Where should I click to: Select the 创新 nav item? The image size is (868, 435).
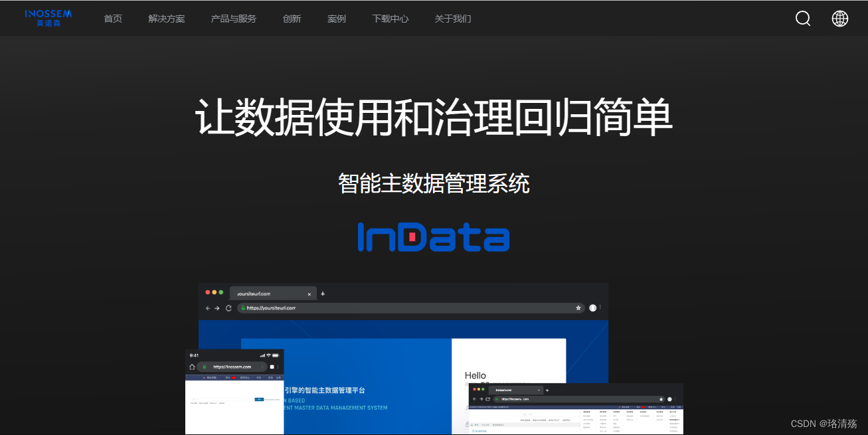click(292, 19)
